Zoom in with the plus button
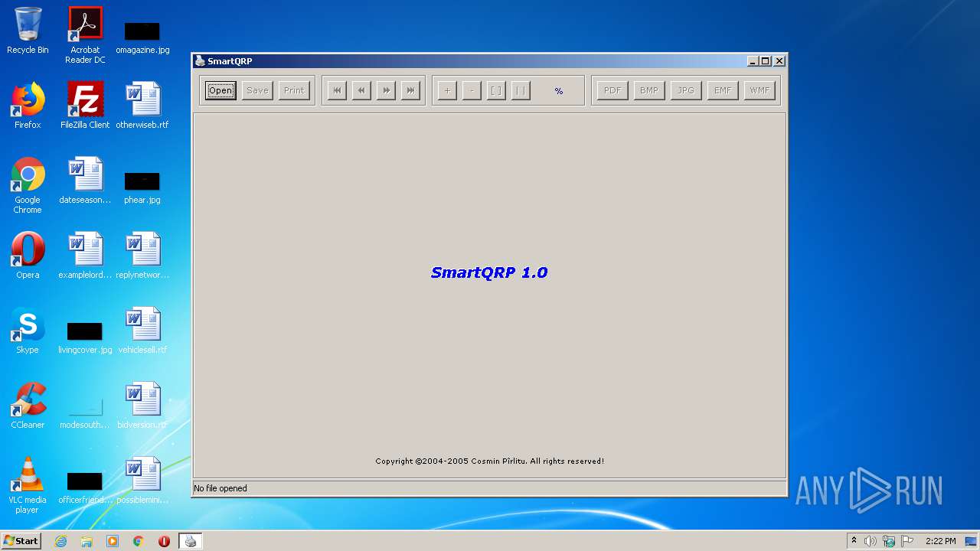980x551 pixels. pyautogui.click(x=447, y=90)
